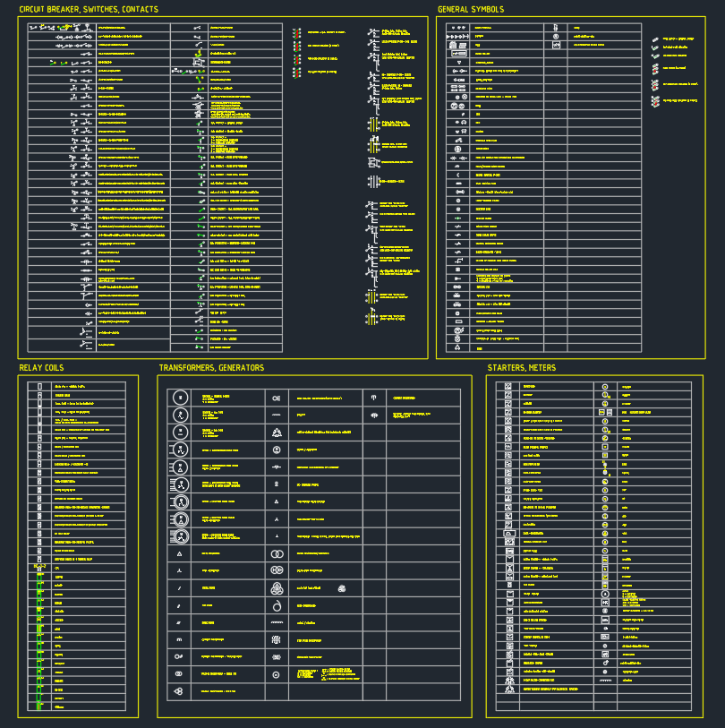This screenshot has height=728, width=725.
Task: Click the spiral symbol in Transformers table
Action: tap(277, 605)
